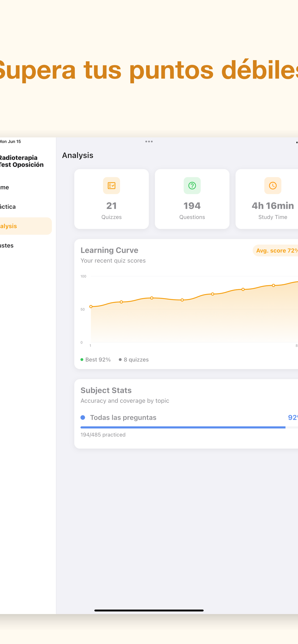The image size is (298, 644).
Task: Click the 50 y-axis label
Action: 82,309
